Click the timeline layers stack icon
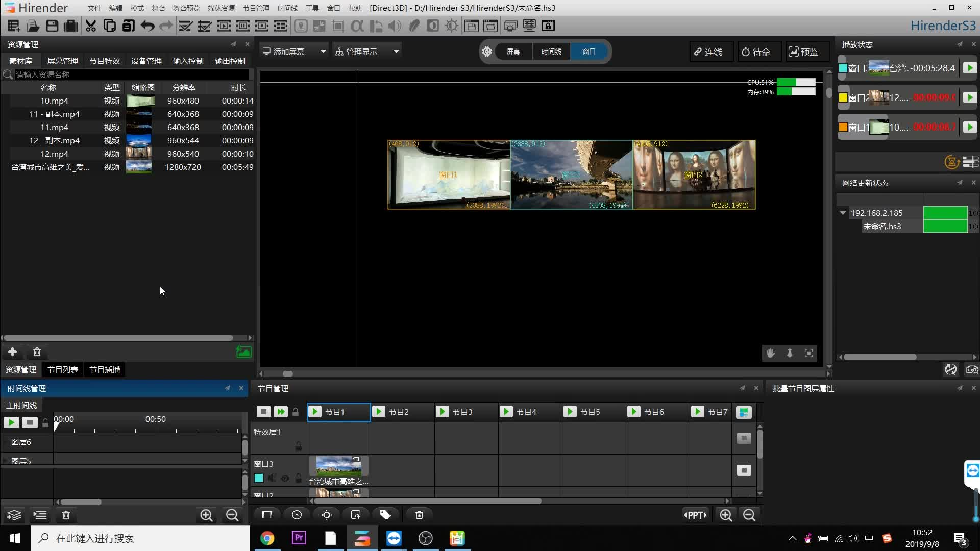 point(14,515)
